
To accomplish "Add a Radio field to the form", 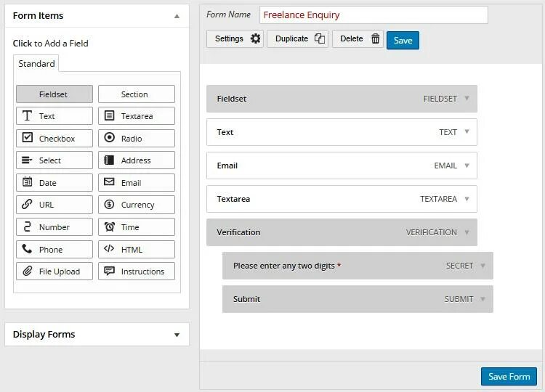I will tap(137, 138).
